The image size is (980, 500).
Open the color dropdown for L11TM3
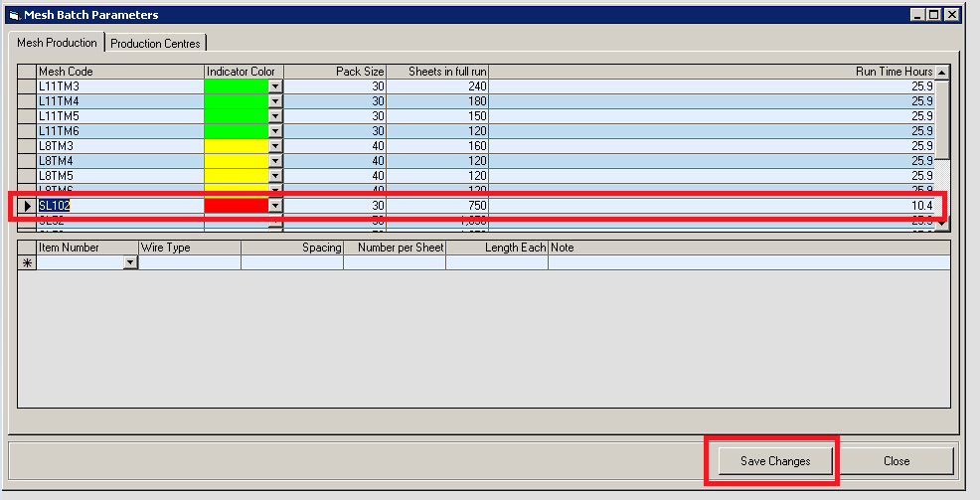coord(275,86)
